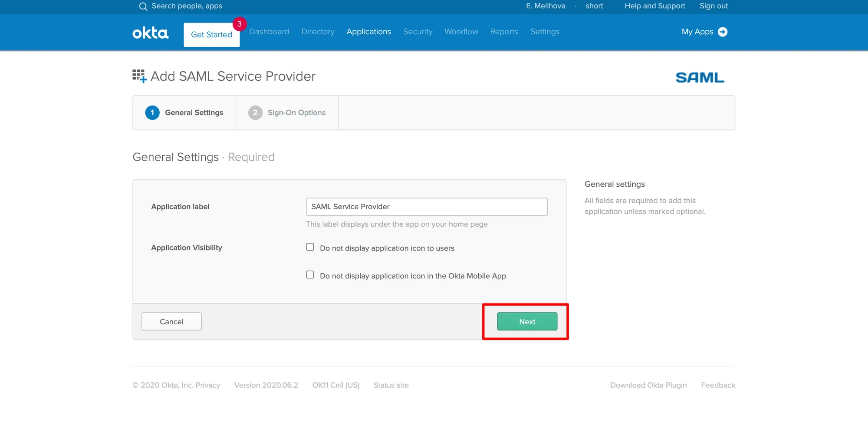Click the Add SAML Service Provider heading
The width and height of the screenshot is (868, 422).
tap(233, 76)
